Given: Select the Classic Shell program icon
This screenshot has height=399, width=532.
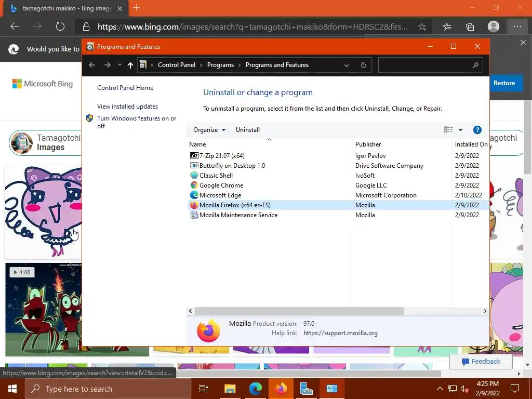Looking at the screenshot, I should (x=194, y=176).
